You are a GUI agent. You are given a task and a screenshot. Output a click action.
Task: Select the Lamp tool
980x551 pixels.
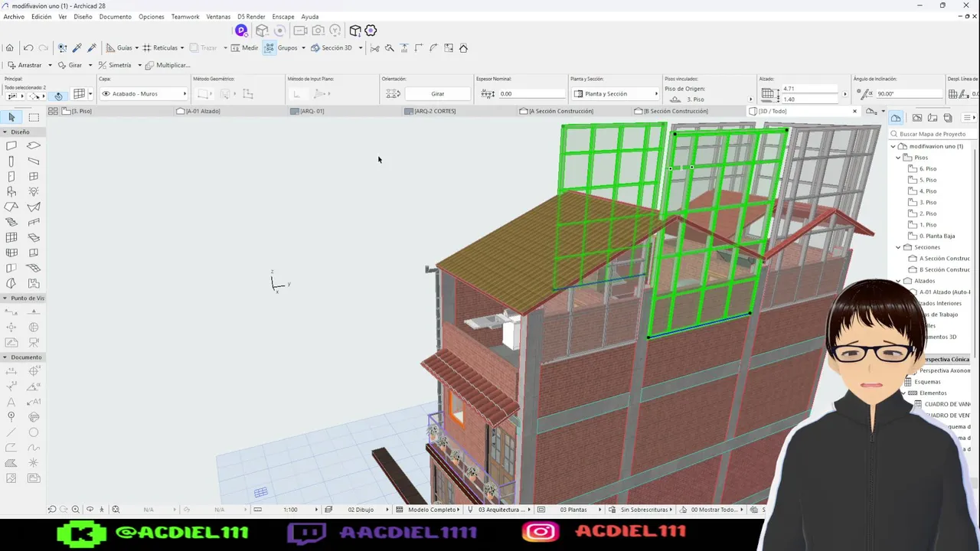[x=34, y=191]
